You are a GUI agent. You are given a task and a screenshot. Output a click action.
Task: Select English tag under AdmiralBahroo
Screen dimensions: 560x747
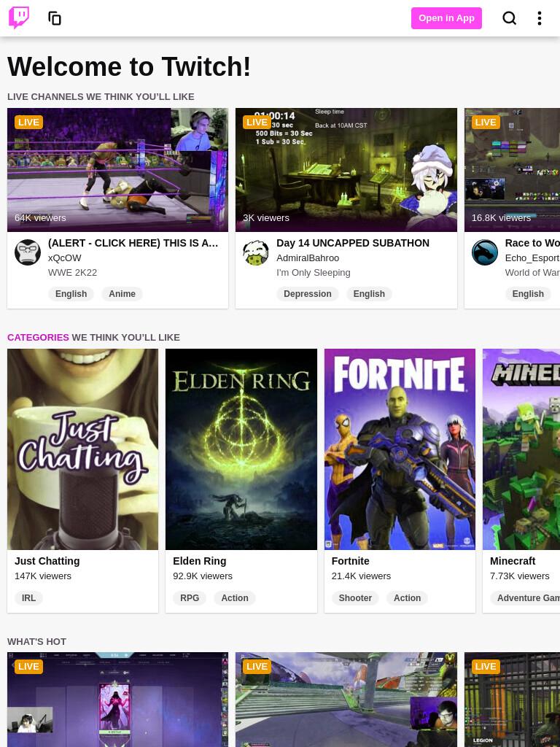(369, 293)
